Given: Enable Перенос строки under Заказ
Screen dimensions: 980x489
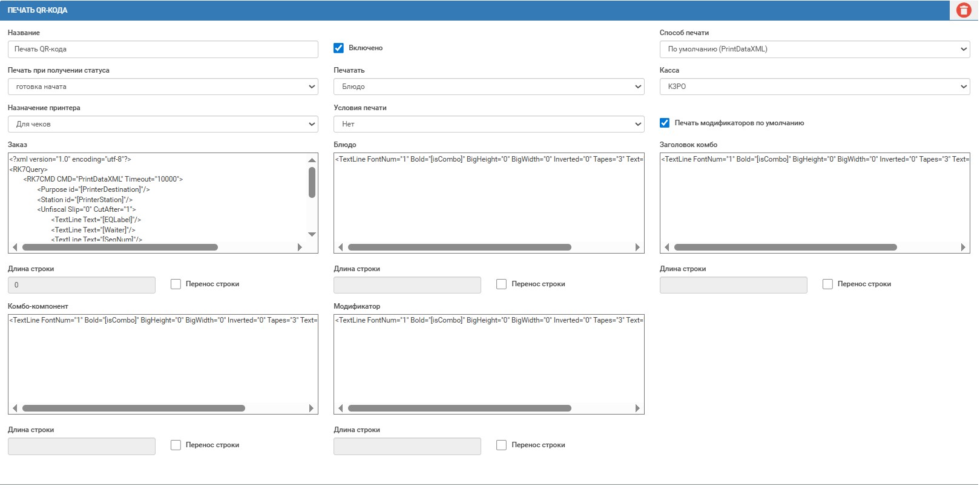Looking at the screenshot, I should coord(176,284).
